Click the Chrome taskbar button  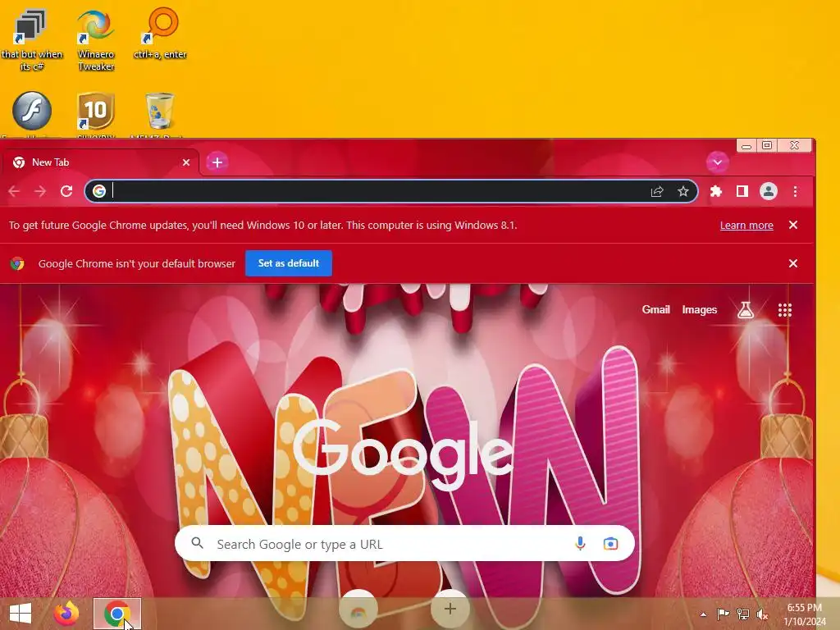117,614
